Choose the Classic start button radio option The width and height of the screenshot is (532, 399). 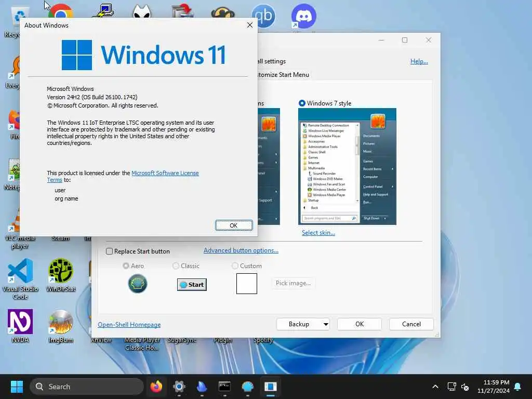(x=176, y=265)
